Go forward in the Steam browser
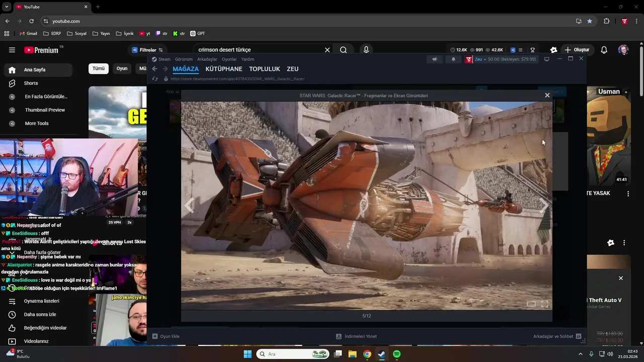644x362 pixels. click(165, 69)
